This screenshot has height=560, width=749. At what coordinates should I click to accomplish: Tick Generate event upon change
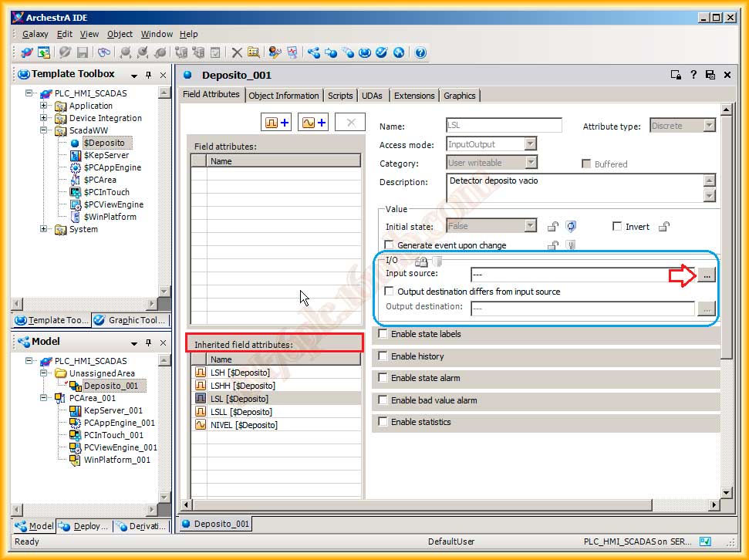coord(390,245)
